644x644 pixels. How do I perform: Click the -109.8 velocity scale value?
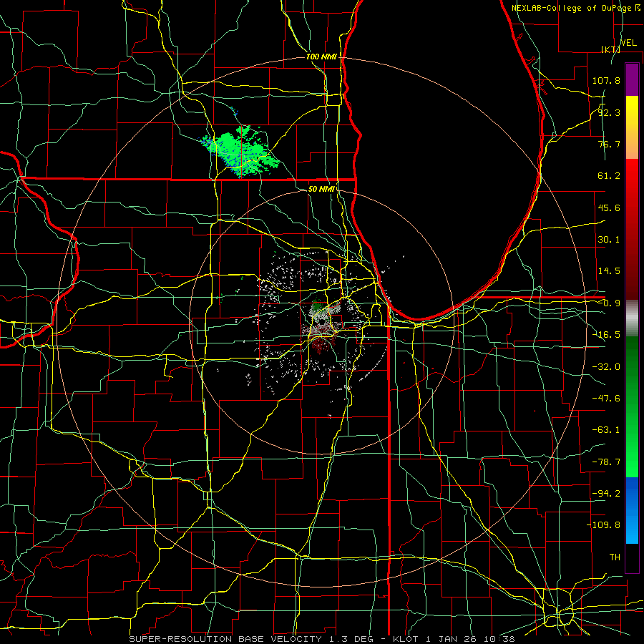(603, 525)
